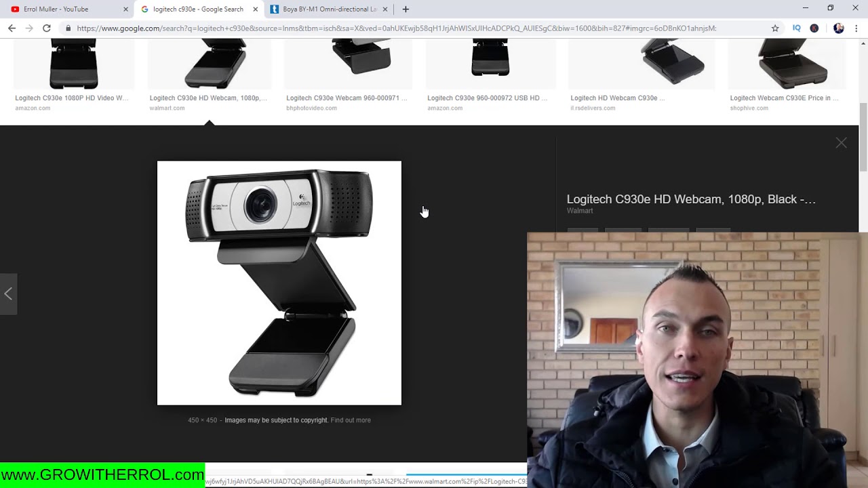
Task: Open a new browser tab
Action: [x=406, y=9]
